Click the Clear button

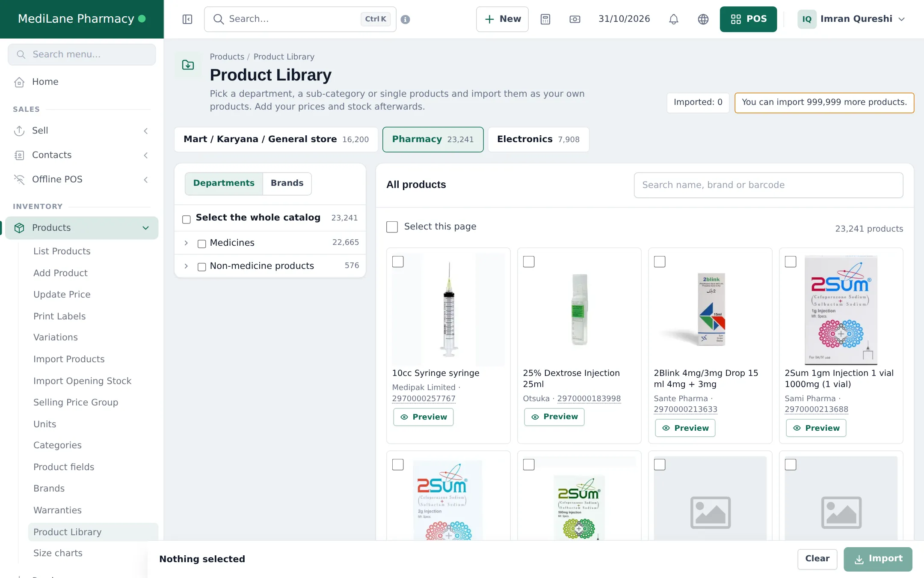(817, 559)
